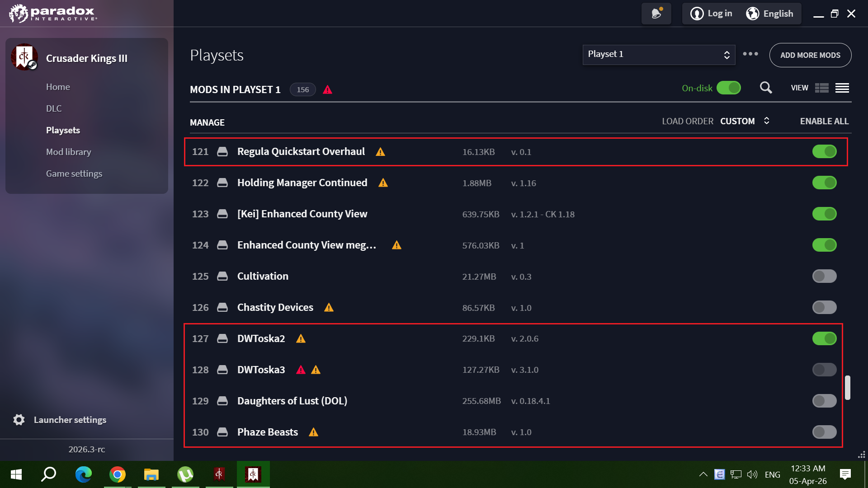This screenshot has width=868, height=488.
Task: Click disk icon in Daughters of Lust row
Action: point(222,401)
